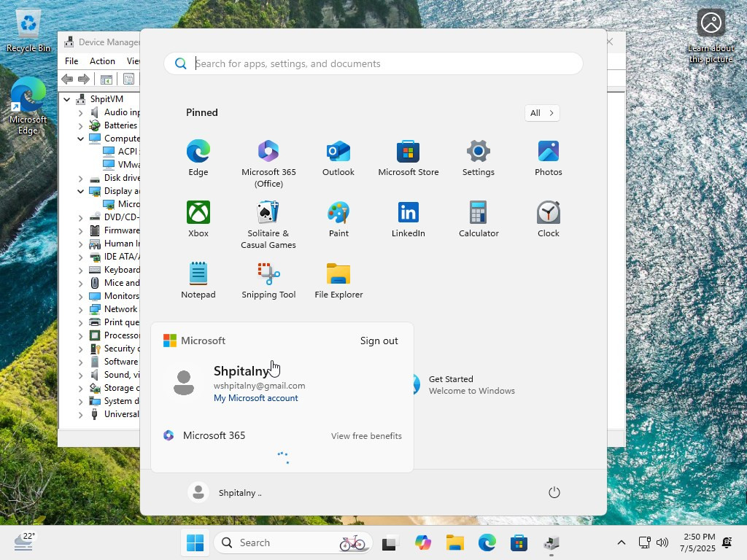Image resolution: width=747 pixels, height=560 pixels.
Task: Click Forward arrow in Device Manager toolbar
Action: click(x=84, y=79)
